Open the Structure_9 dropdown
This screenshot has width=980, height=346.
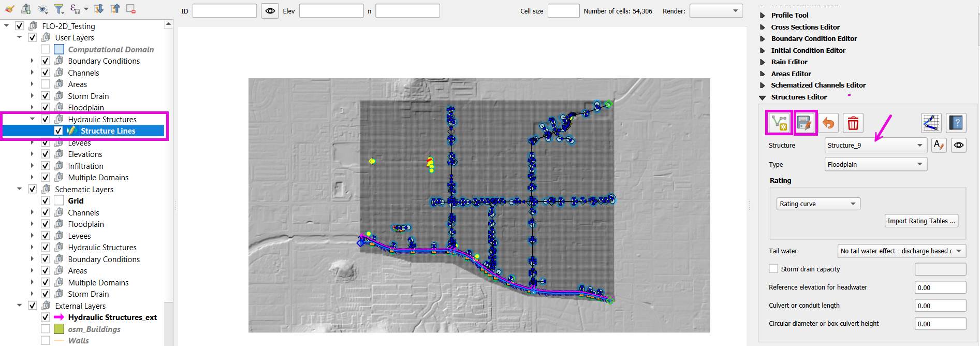[875, 146]
